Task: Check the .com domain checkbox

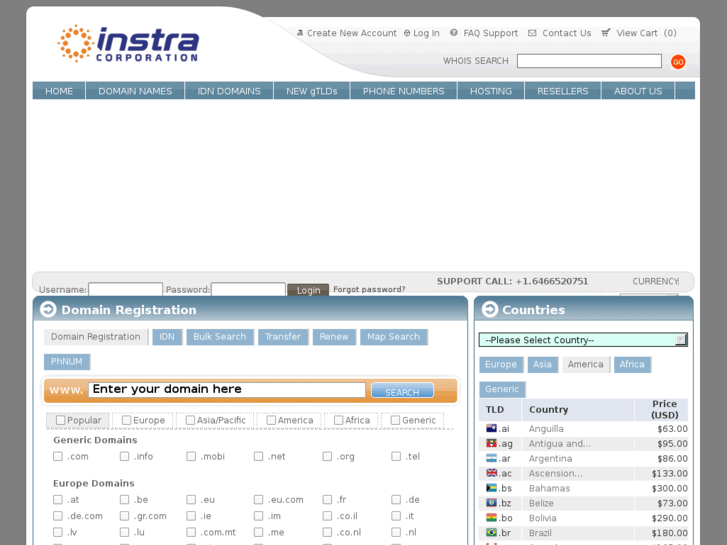Action: click(x=58, y=457)
